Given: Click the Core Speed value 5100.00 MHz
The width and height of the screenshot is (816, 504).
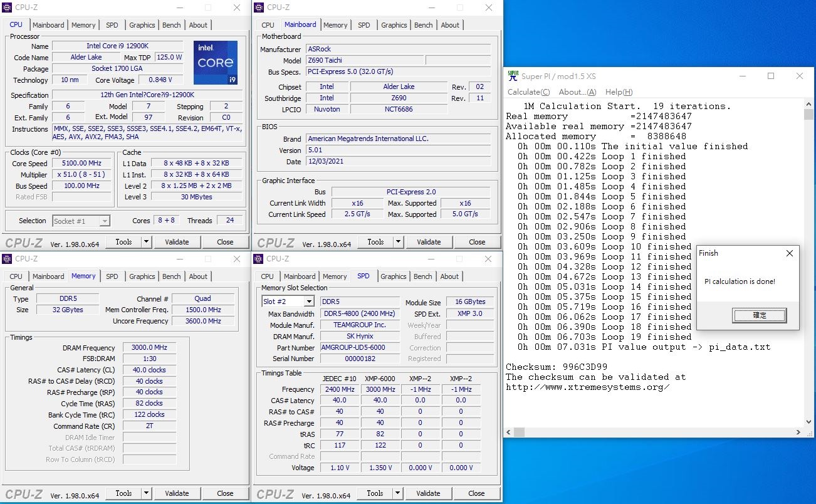Looking at the screenshot, I should coord(81,164).
